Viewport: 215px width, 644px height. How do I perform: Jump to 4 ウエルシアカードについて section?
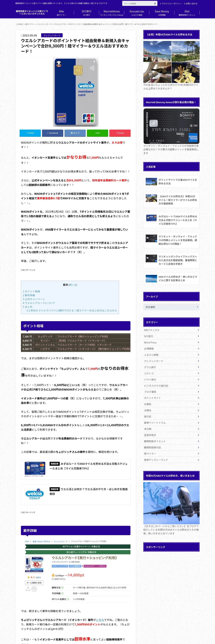tap(39, 303)
